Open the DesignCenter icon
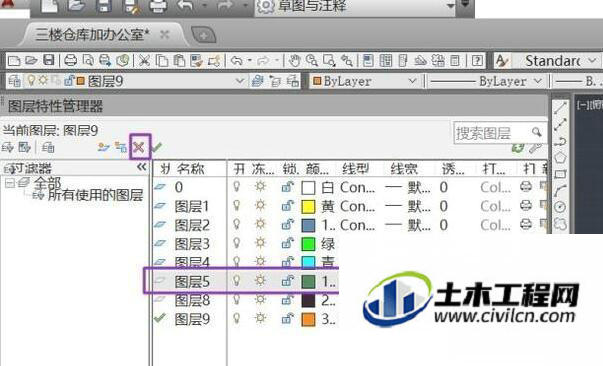 click(x=385, y=61)
